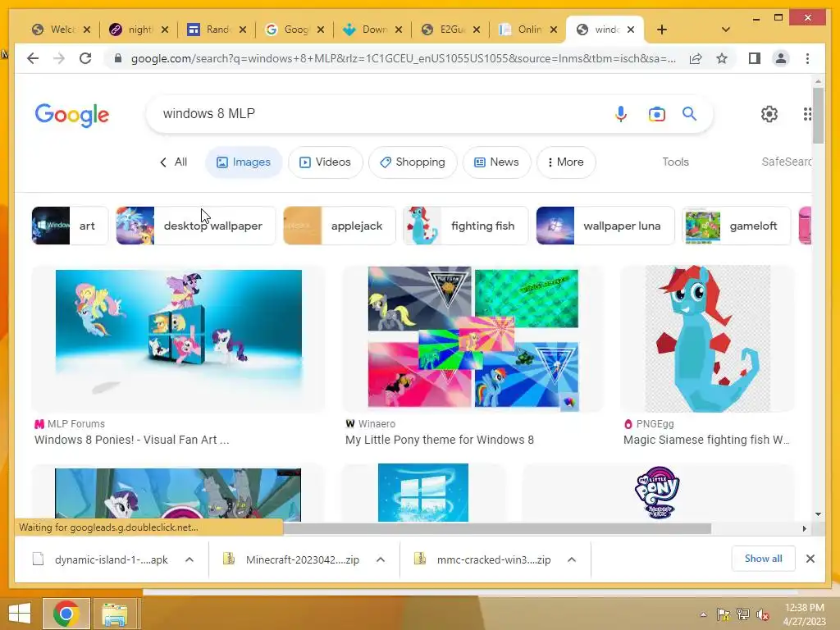Refine search with gameloft chip

tap(736, 226)
